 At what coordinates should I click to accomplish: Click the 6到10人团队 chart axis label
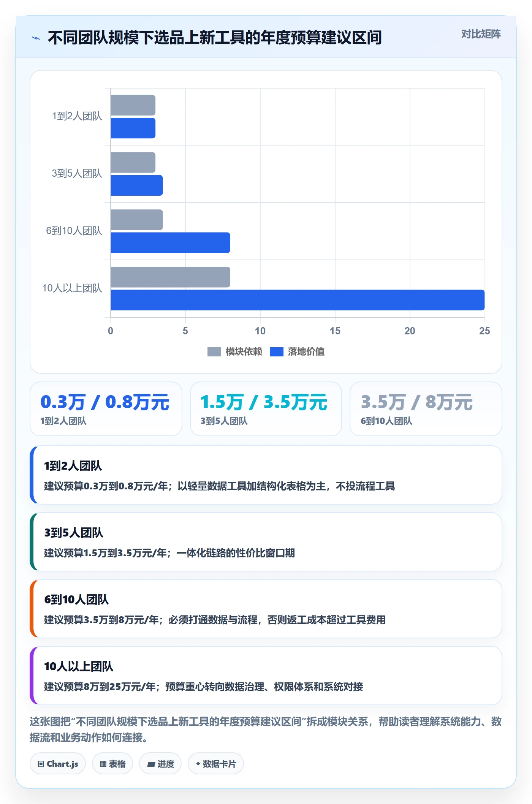tap(74, 231)
